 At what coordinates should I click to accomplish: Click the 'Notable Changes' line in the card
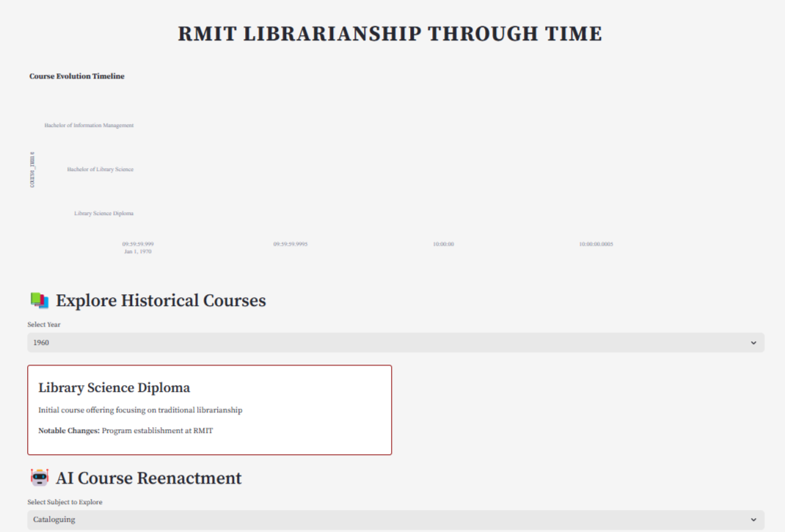pyautogui.click(x=125, y=430)
